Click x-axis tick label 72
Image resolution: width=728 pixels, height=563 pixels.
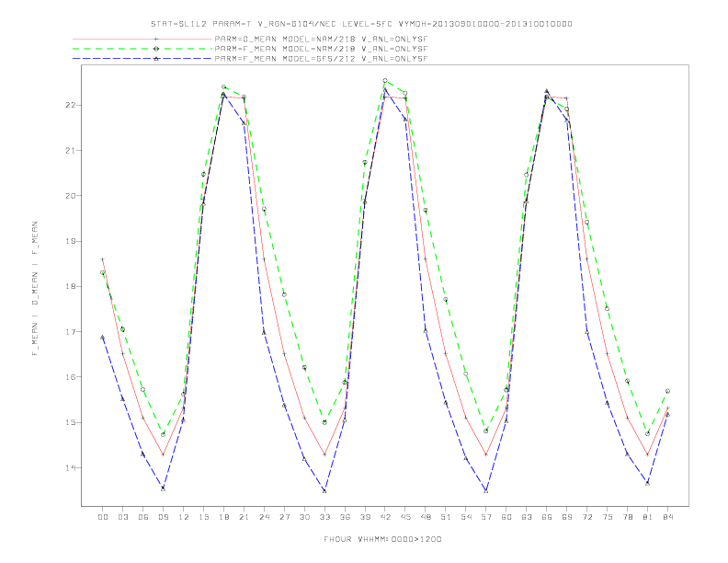586,517
